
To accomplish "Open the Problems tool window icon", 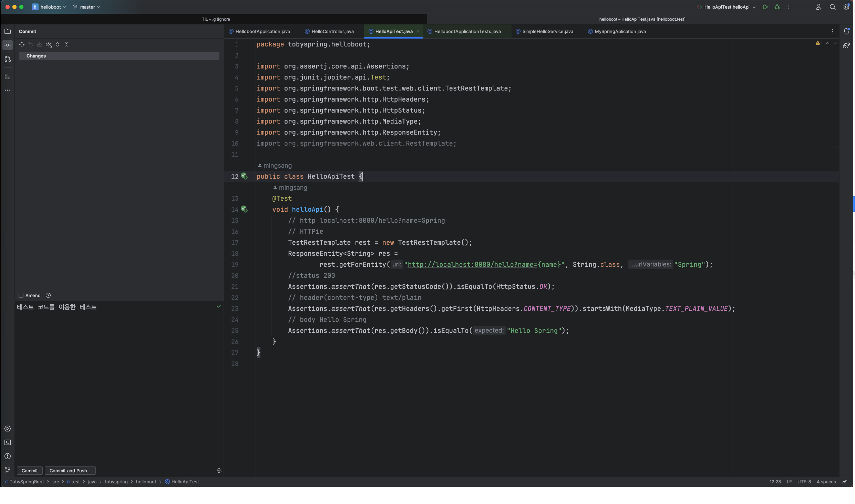I will coord(8,456).
